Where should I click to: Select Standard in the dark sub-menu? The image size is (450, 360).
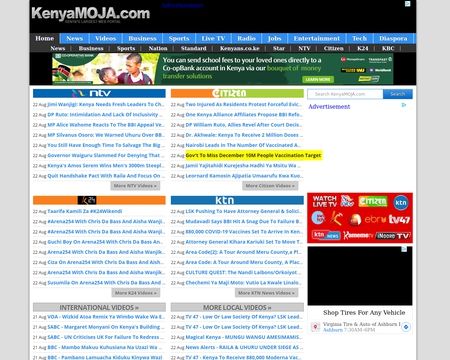point(194,48)
